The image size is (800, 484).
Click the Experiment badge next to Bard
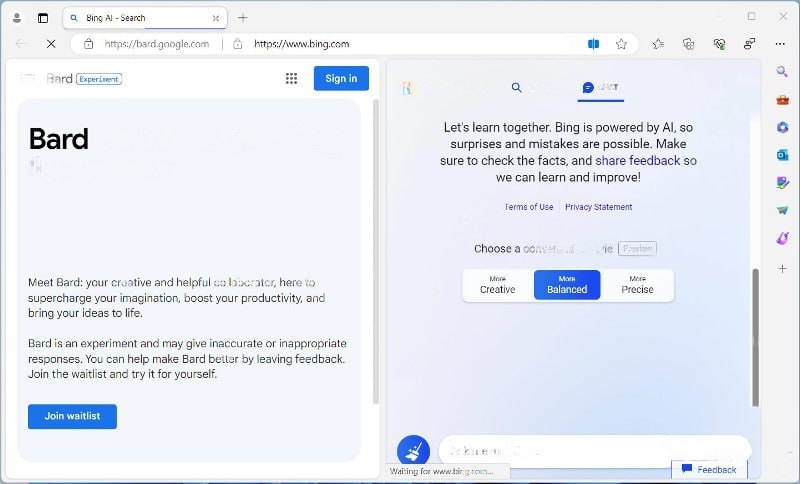(x=99, y=79)
